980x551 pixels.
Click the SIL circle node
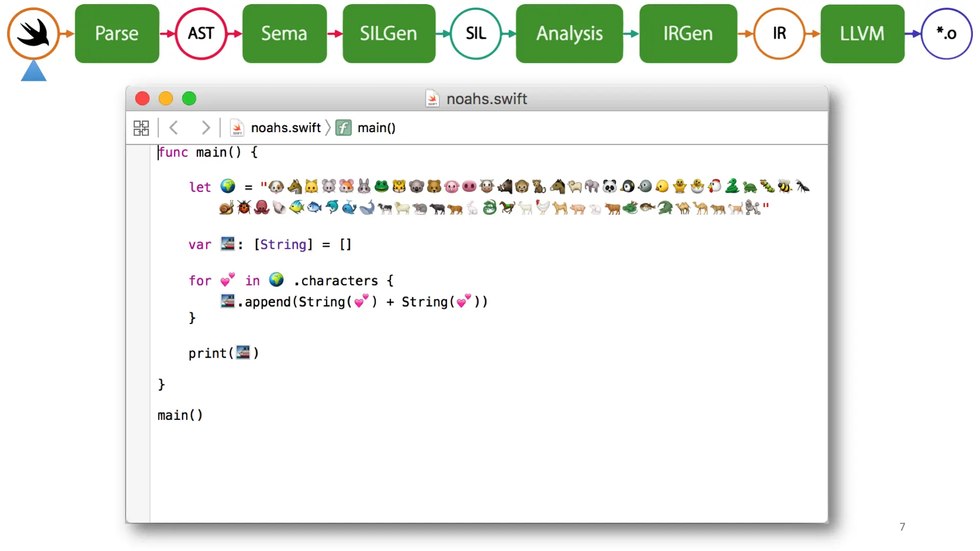476,34
